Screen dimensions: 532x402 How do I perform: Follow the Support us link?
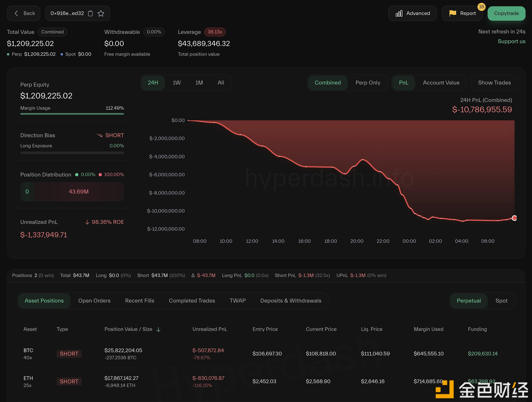click(511, 41)
